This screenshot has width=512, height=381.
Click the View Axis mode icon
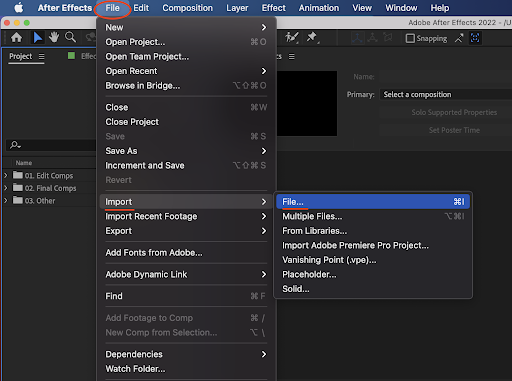(x=387, y=38)
